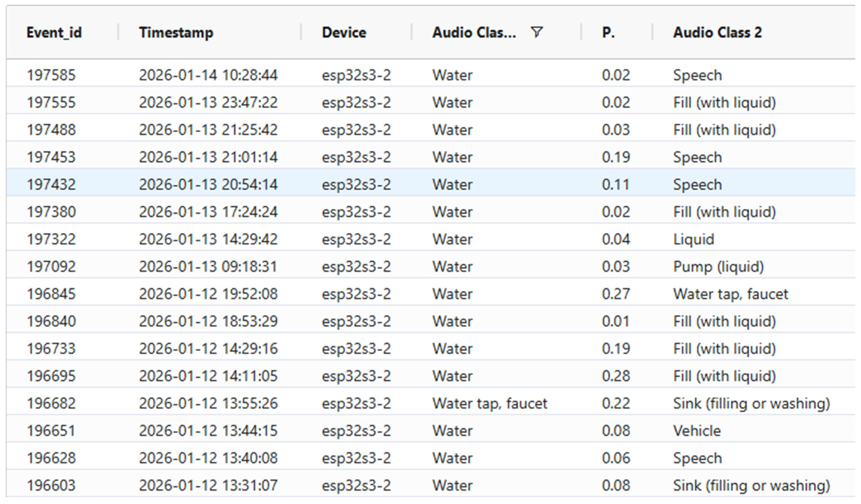Click the Water tap, faucet cell for event 196682
The width and height of the screenshot is (861, 504).
tap(490, 403)
